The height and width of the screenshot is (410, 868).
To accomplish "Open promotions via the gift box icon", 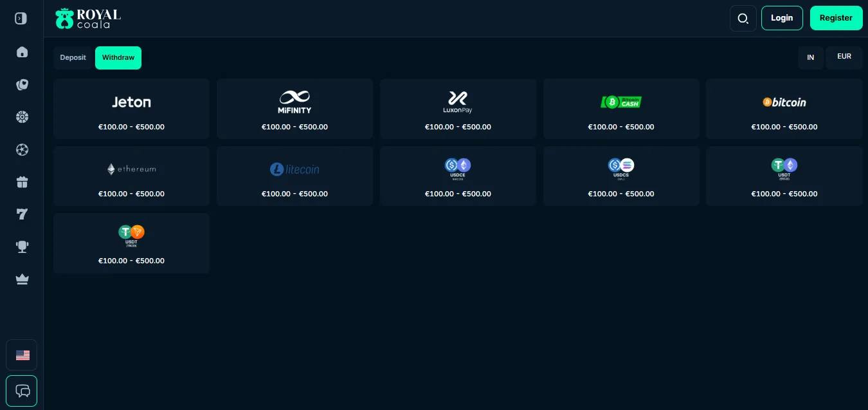I will (x=22, y=182).
